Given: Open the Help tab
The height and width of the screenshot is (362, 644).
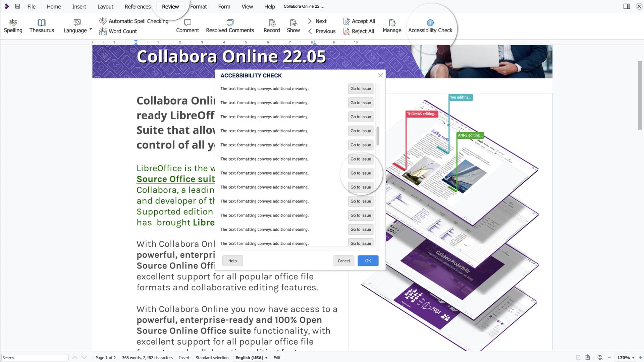Looking at the screenshot, I should 269,6.
